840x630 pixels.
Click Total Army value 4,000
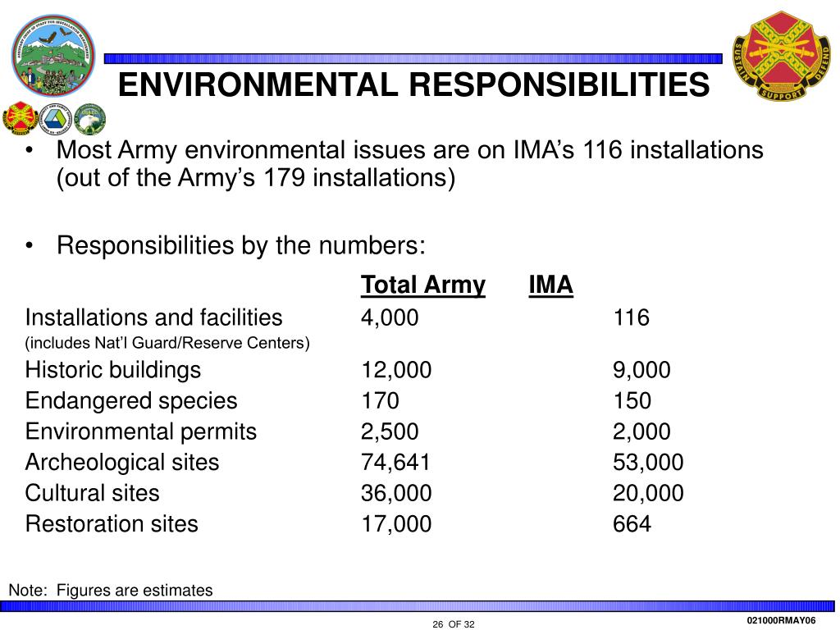point(390,317)
